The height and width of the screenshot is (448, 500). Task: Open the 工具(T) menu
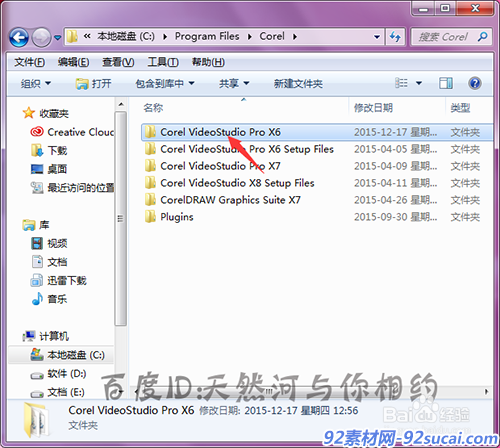coord(163,62)
